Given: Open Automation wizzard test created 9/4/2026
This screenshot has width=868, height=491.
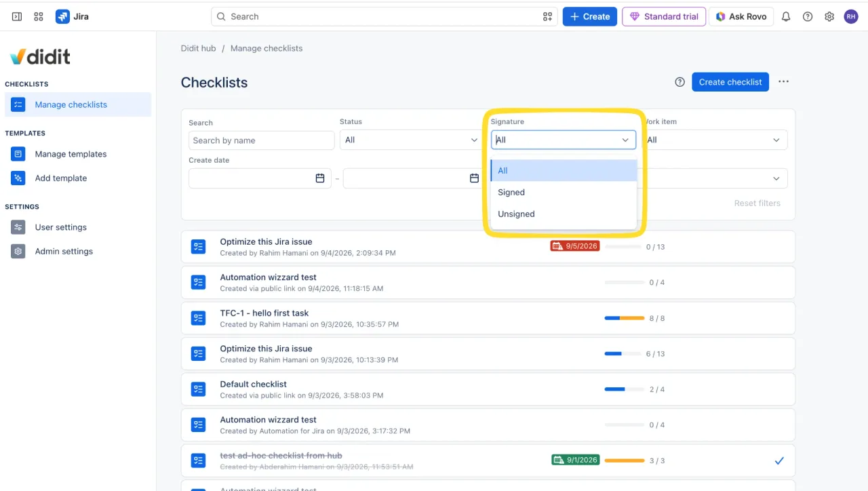Looking at the screenshot, I should pos(488,282).
